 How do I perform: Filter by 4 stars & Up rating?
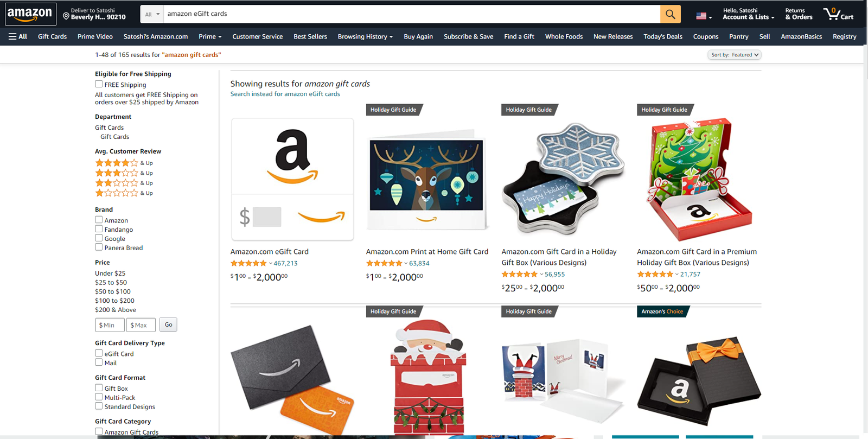(x=124, y=163)
